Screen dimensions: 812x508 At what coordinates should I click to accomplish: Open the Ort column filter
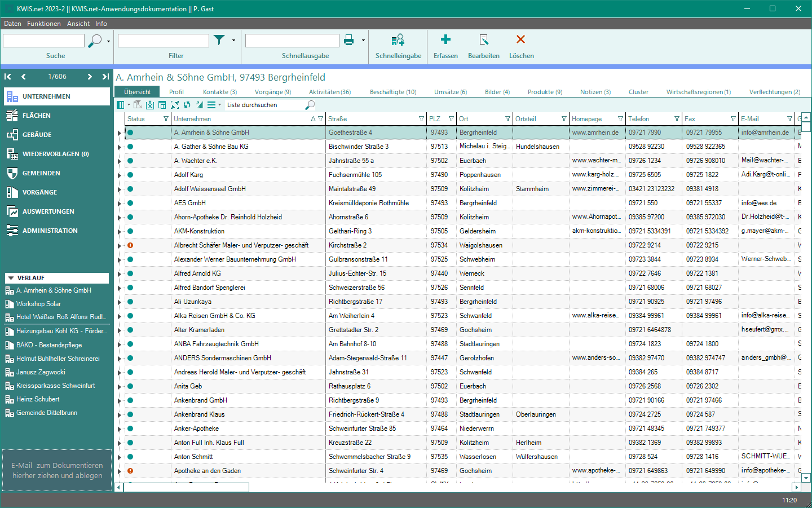point(507,119)
